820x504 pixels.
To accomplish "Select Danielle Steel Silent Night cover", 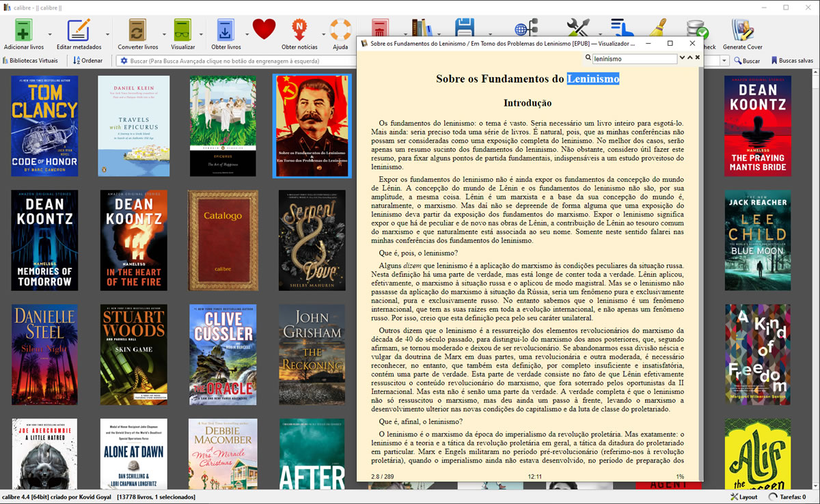I will coord(44,355).
